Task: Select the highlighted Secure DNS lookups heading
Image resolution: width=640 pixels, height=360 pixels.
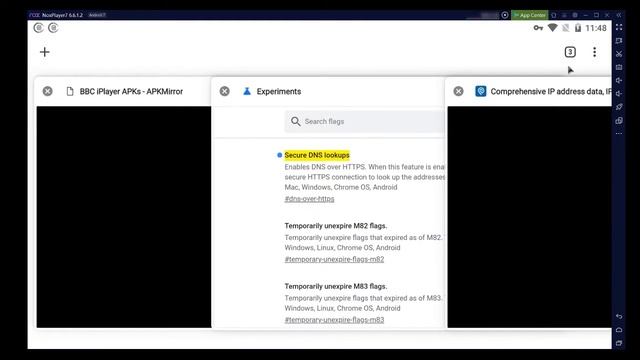Action: [x=317, y=155]
